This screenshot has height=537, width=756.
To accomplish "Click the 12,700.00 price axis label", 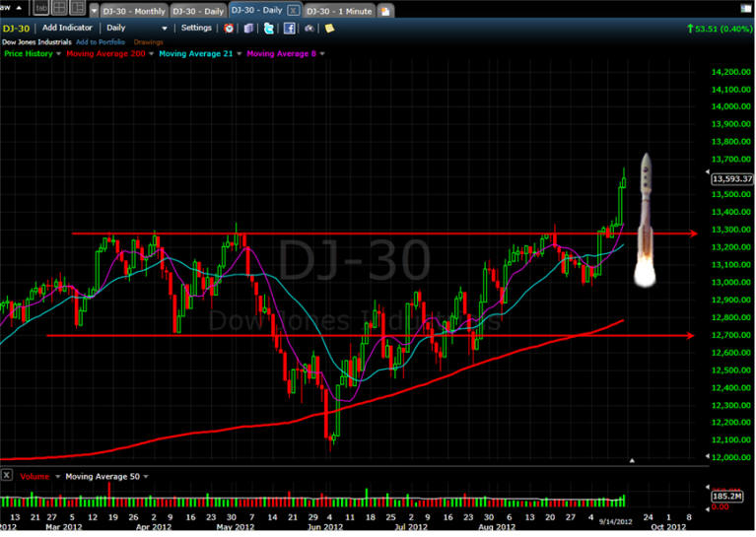I will point(731,335).
